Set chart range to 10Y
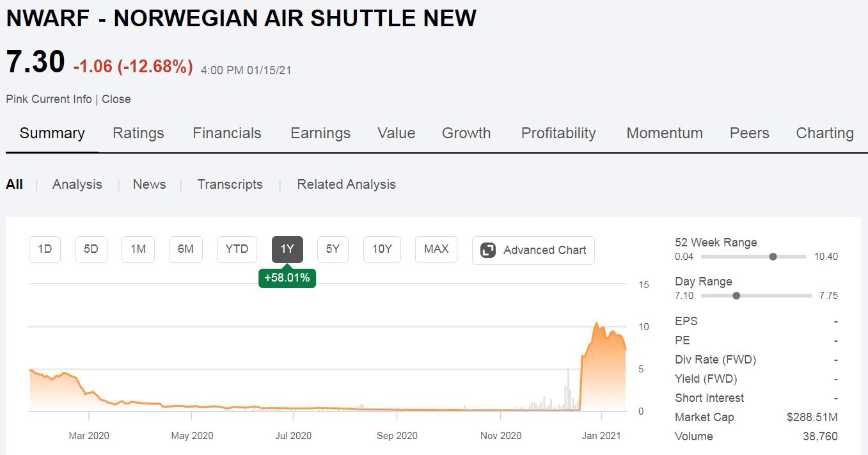The width and height of the screenshot is (868, 455). 382,250
